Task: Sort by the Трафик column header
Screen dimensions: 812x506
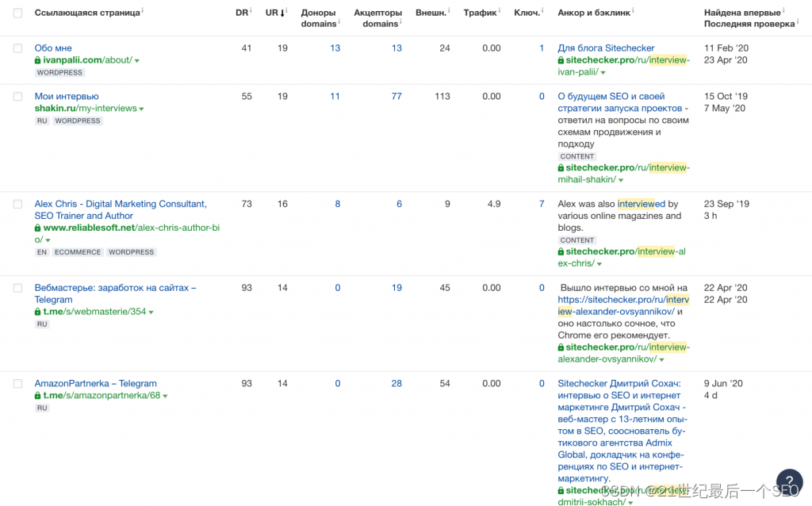Action: pos(480,13)
